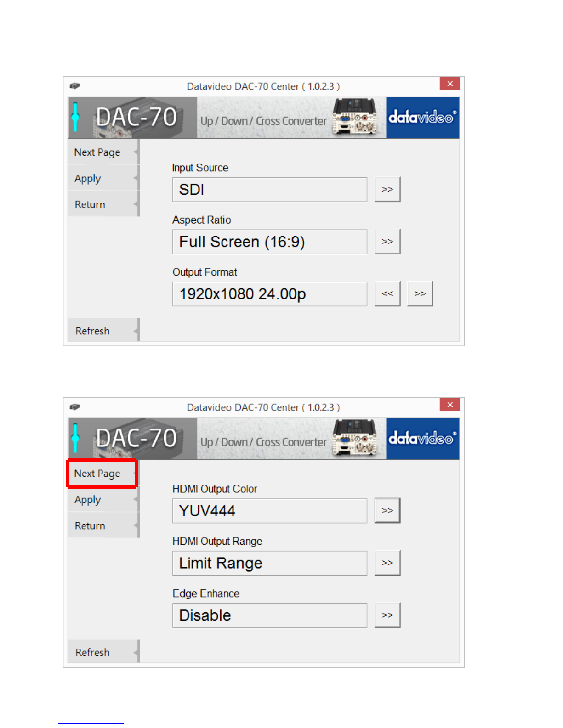Cycle Aspect Ratio using the >> button

(387, 242)
